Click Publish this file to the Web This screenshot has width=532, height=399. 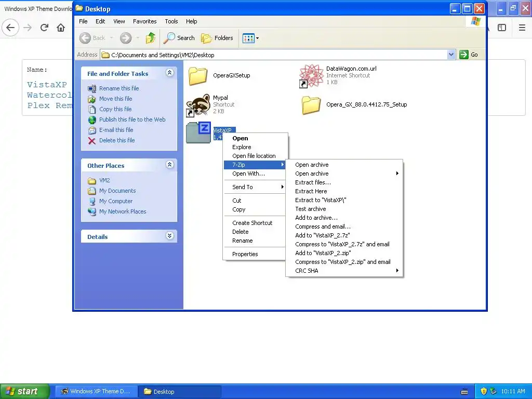pyautogui.click(x=132, y=119)
